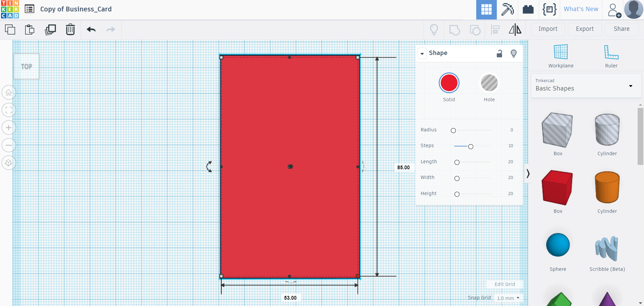
Task: Toggle the shape lock icon
Action: point(499,53)
